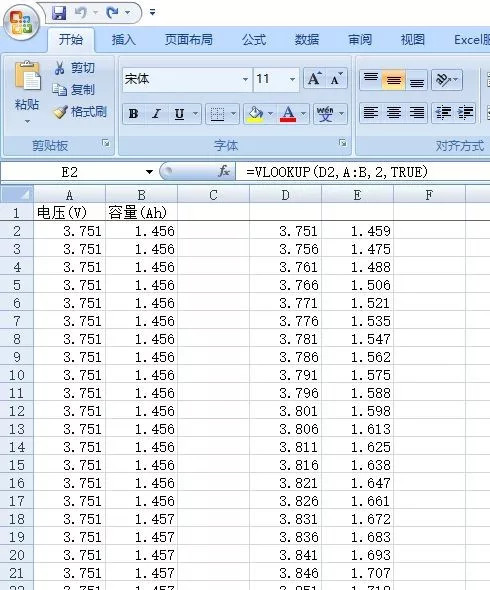Increase font size with large A icon
The image size is (490, 590).
pyautogui.click(x=314, y=79)
